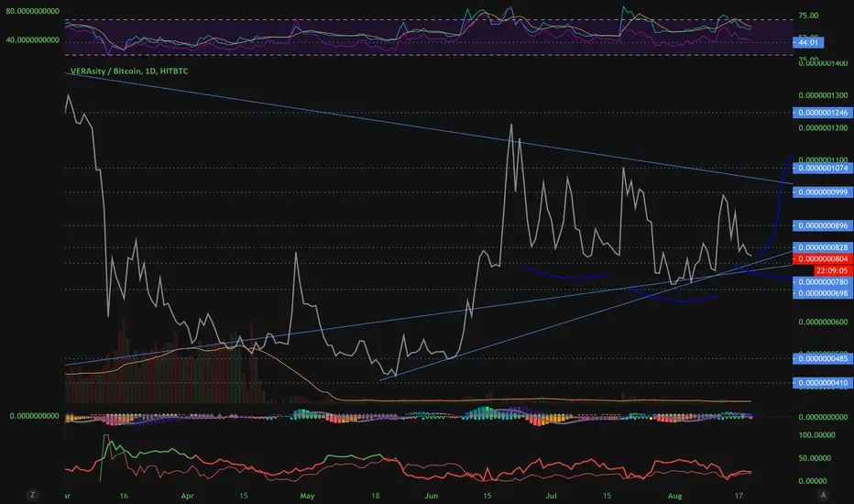Click the 0.0000000780 price level label

tap(823, 282)
